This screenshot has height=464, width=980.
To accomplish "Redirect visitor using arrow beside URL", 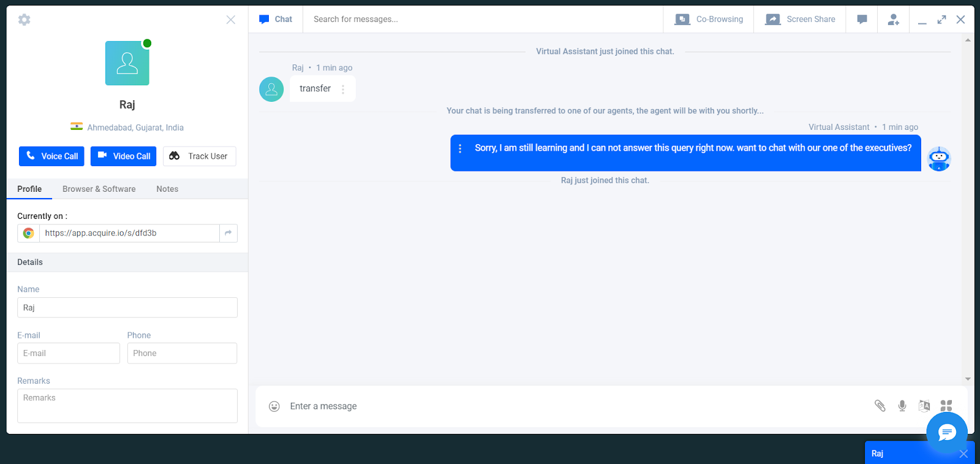I will (228, 233).
